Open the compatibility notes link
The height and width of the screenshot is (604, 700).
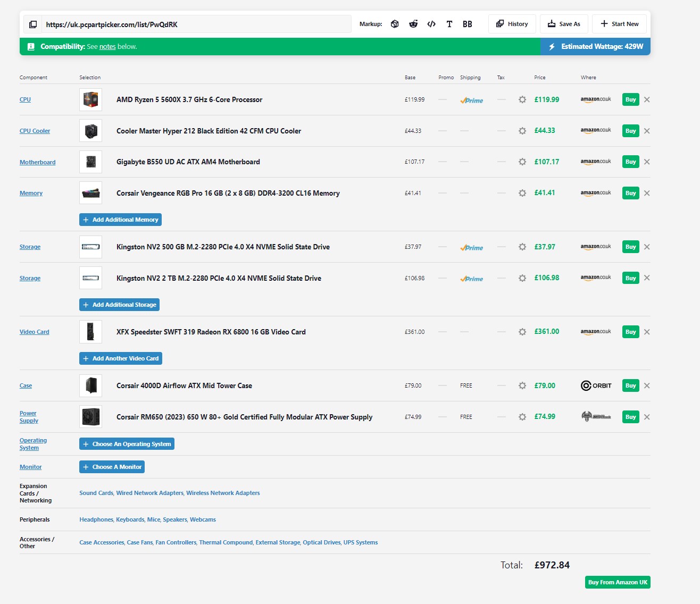pyautogui.click(x=107, y=47)
